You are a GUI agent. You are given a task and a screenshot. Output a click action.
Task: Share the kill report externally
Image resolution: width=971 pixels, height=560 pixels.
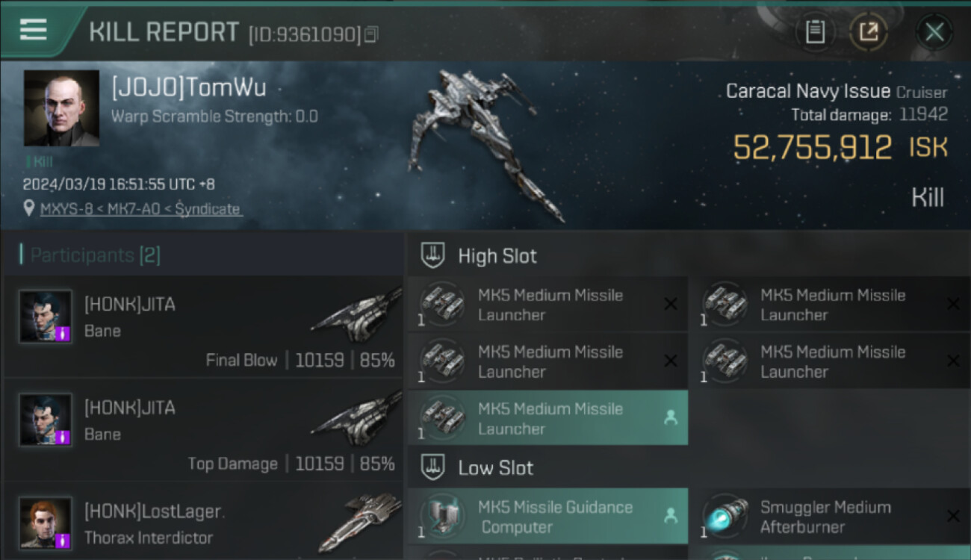coord(868,31)
